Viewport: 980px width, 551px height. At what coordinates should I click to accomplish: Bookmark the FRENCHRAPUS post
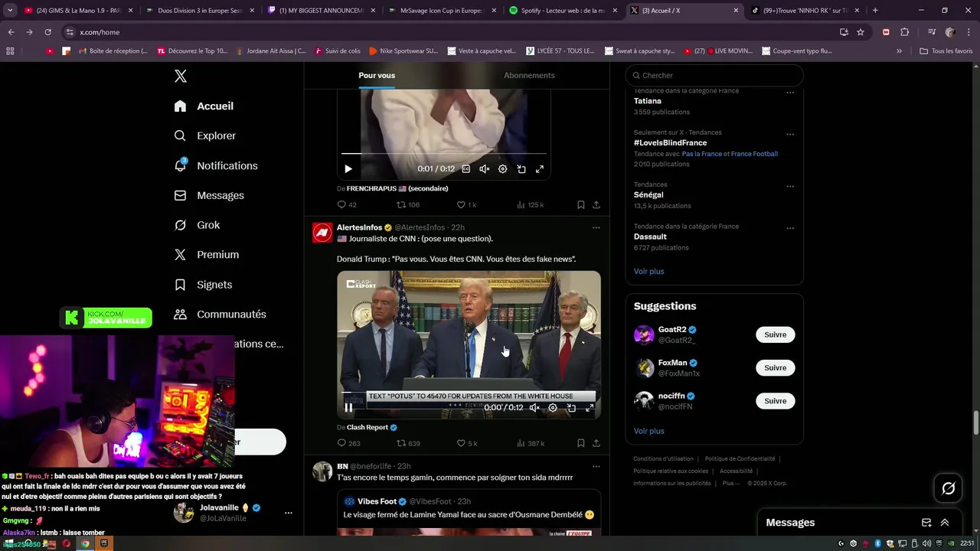tap(580, 204)
